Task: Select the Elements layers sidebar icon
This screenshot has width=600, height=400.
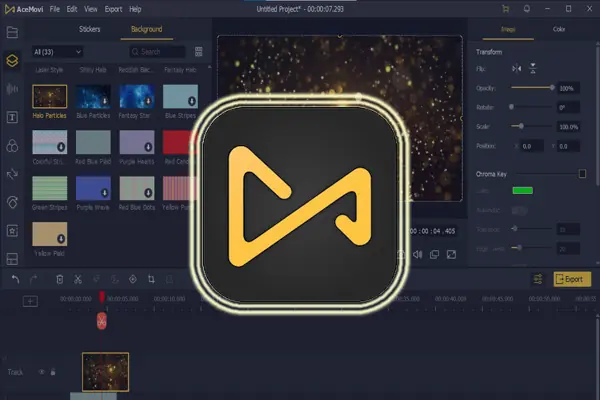Action: pos(12,60)
